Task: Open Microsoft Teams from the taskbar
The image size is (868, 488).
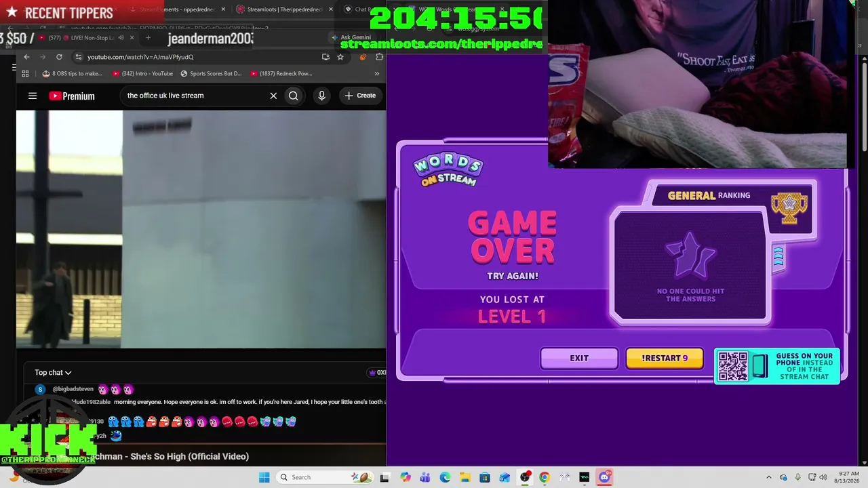Action: coord(425,477)
